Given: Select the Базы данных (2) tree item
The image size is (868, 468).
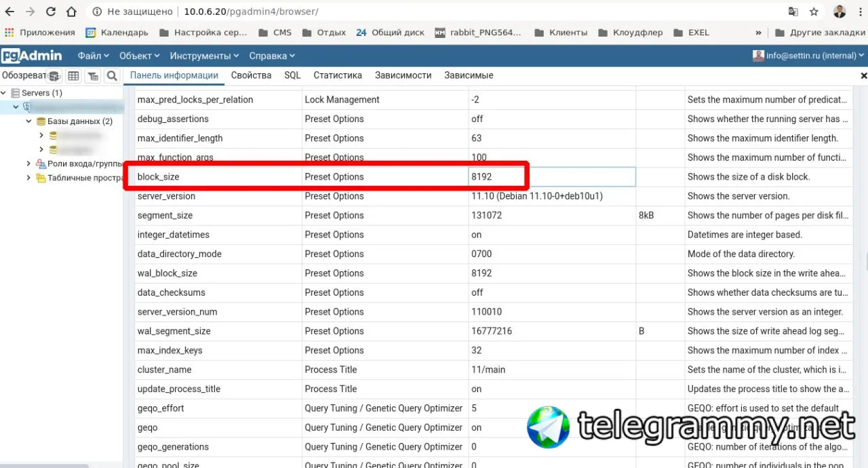Looking at the screenshot, I should tap(80, 121).
